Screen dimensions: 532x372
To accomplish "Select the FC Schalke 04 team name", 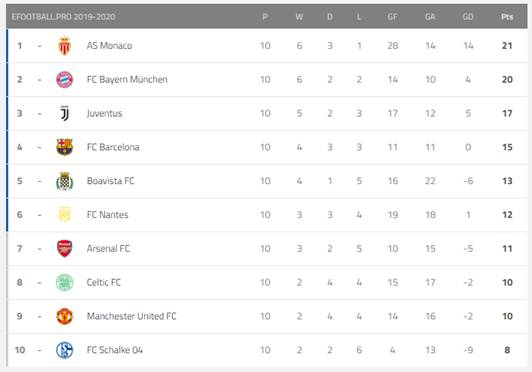I will pyautogui.click(x=115, y=350).
